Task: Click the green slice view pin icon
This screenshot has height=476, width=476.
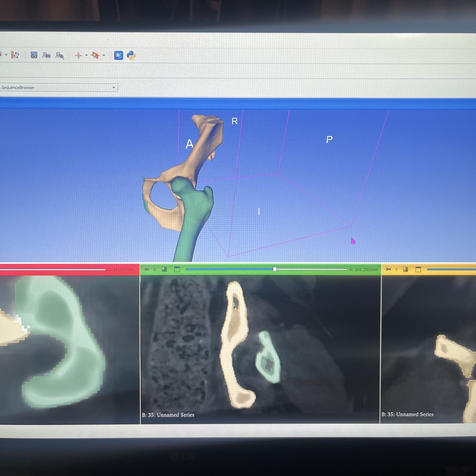Action: tap(146, 270)
